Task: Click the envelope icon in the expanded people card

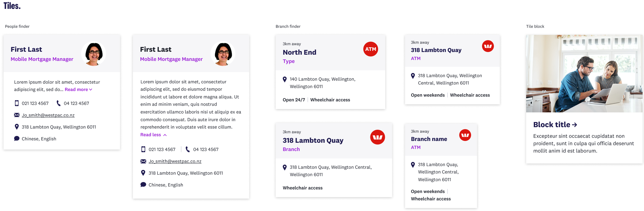Action: tap(143, 161)
